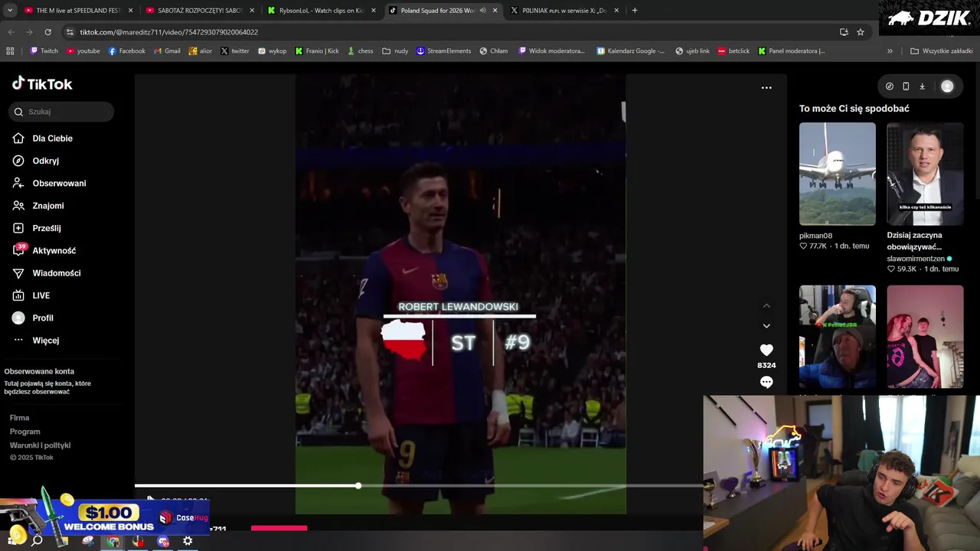The height and width of the screenshot is (551, 980).
Task: Open a new browser tab
Action: point(635,11)
